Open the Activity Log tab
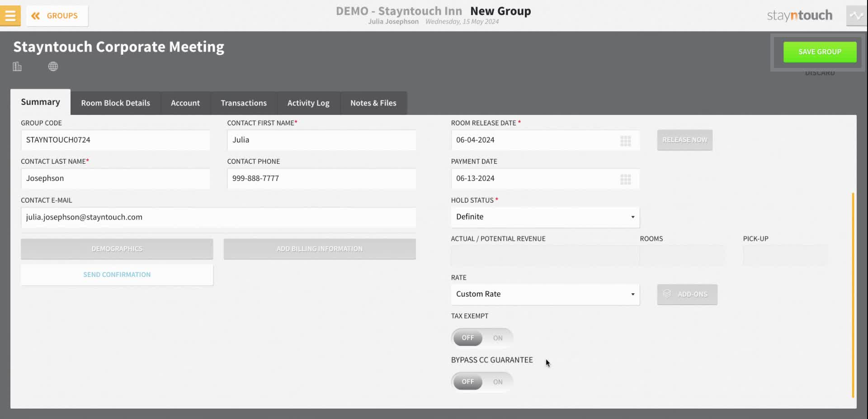The image size is (868, 419). 308,103
